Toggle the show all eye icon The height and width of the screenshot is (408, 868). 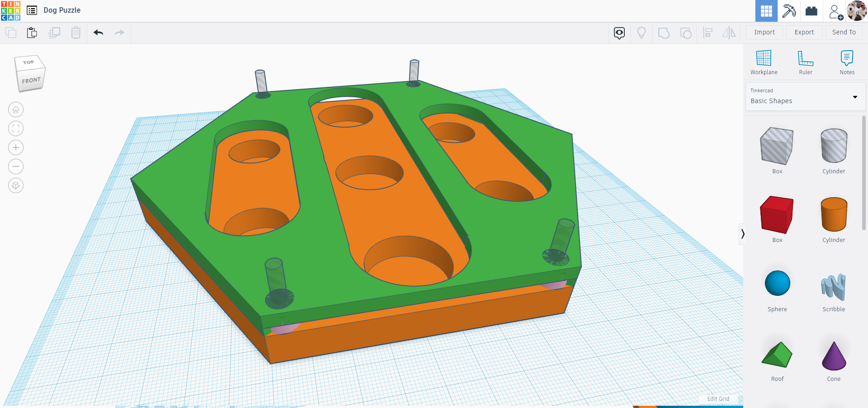pos(619,33)
